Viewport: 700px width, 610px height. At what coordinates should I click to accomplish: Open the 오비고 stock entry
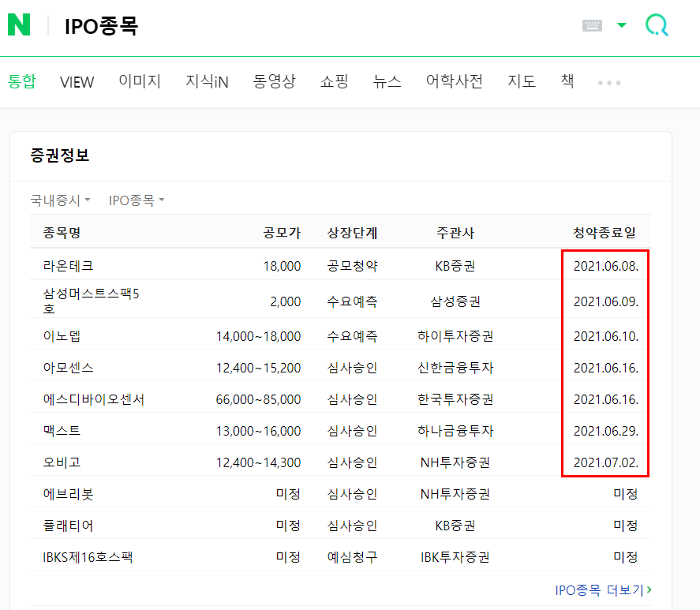tap(62, 462)
